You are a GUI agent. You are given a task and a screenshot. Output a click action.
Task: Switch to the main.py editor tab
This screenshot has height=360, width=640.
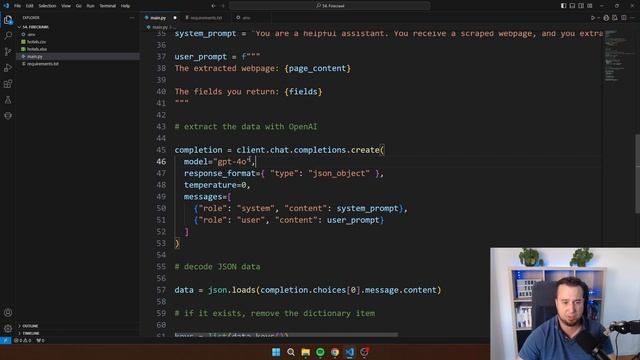coord(158,18)
